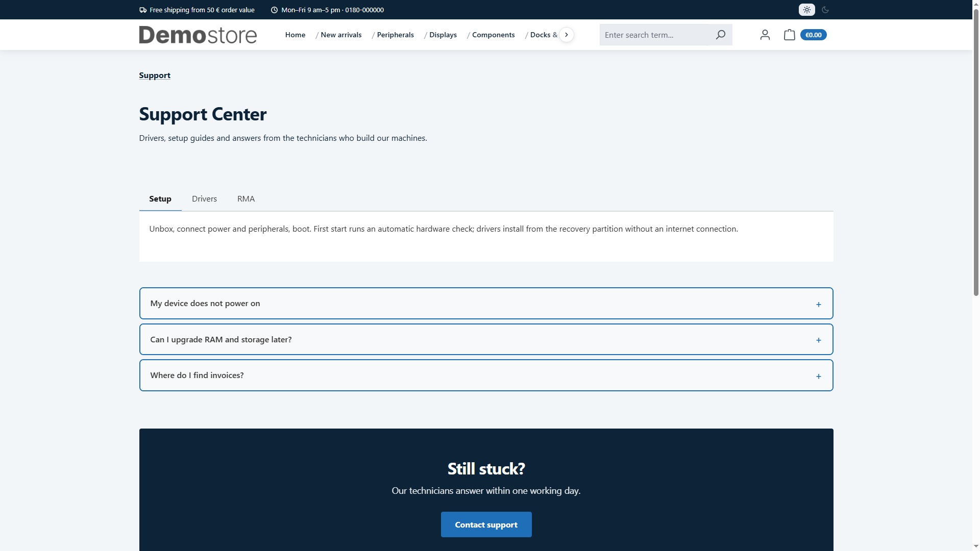Switch to the Drivers tab
The image size is (980, 551).
tap(204, 199)
